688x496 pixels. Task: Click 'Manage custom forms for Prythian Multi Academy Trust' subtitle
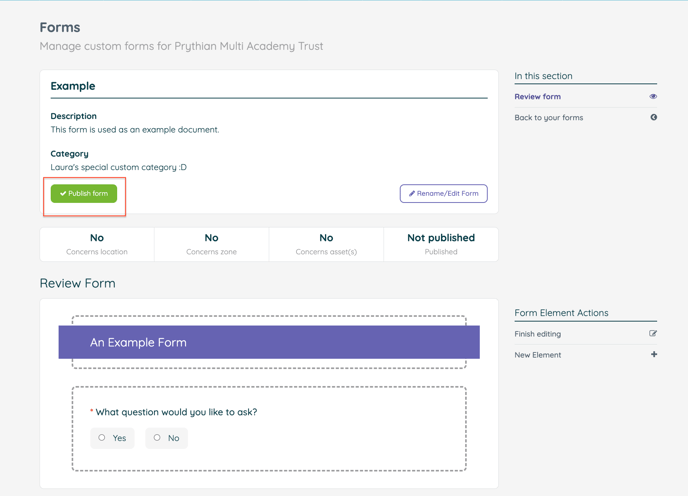click(181, 46)
